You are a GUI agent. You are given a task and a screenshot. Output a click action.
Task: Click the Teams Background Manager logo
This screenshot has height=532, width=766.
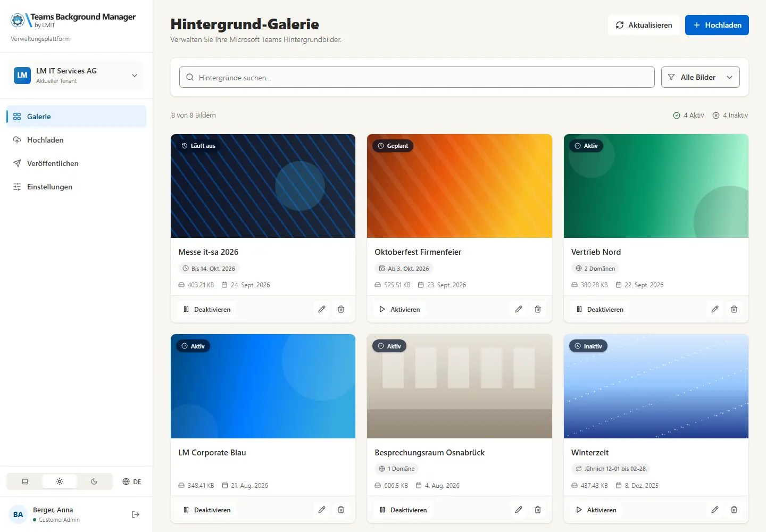tap(73, 20)
